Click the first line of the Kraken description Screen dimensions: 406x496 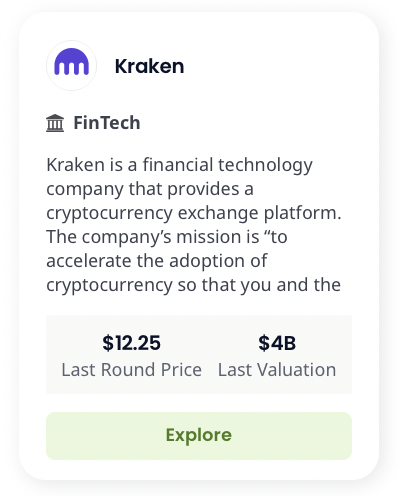click(179, 165)
